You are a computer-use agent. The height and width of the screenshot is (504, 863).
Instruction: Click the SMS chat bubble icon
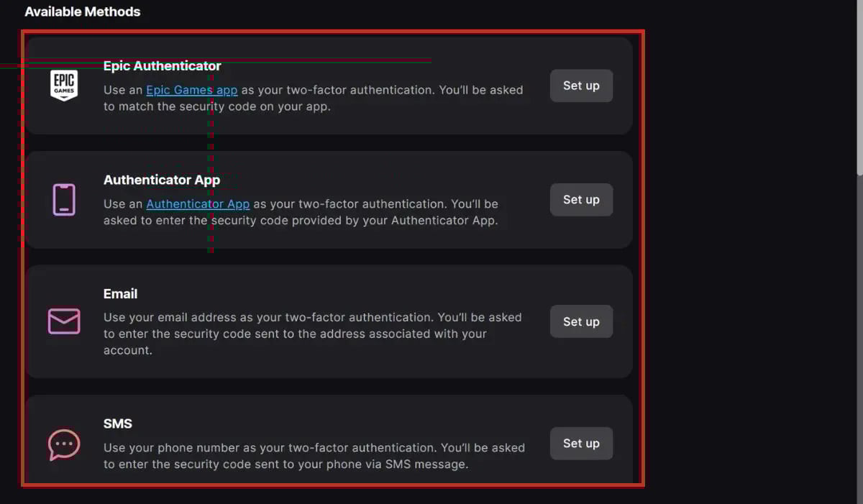tap(64, 444)
